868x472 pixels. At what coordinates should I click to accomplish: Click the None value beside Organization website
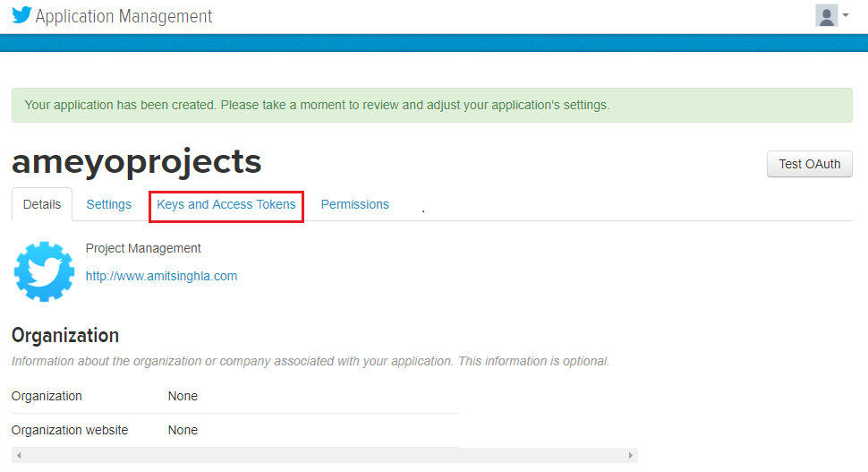(183, 430)
